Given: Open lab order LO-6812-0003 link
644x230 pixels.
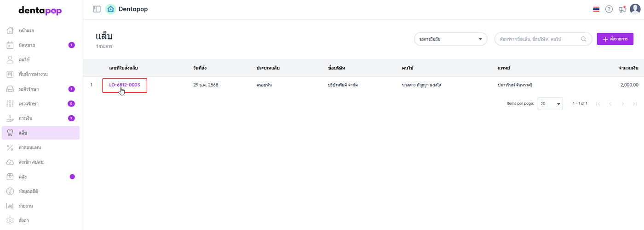Looking at the screenshot, I should coord(124,85).
